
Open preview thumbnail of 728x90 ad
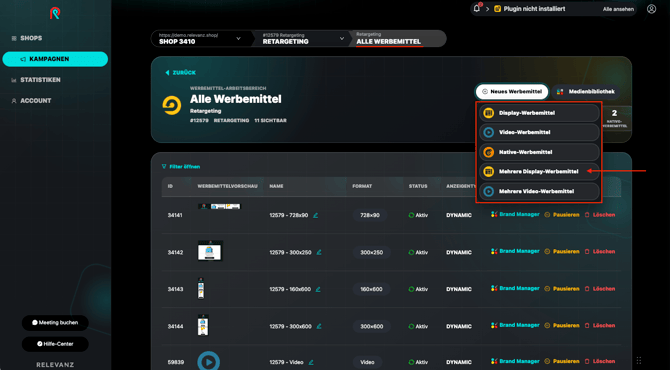click(219, 206)
